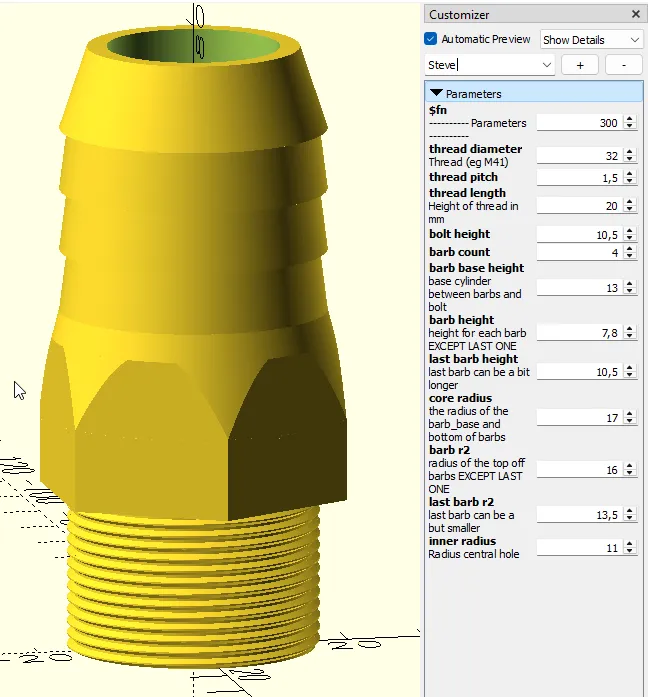Collapse the Parameters section
This screenshot has height=697, width=648.
point(436,93)
